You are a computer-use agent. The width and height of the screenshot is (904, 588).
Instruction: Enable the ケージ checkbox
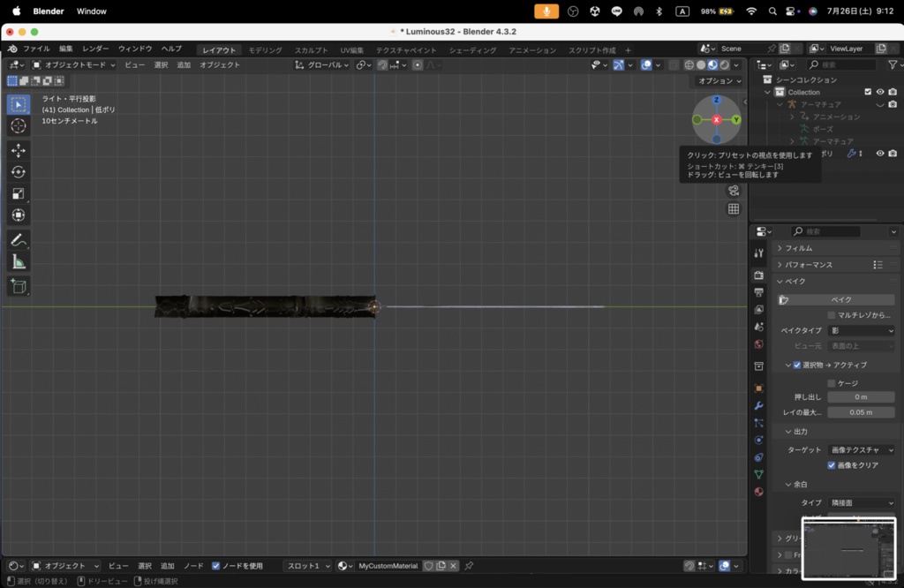tap(832, 383)
